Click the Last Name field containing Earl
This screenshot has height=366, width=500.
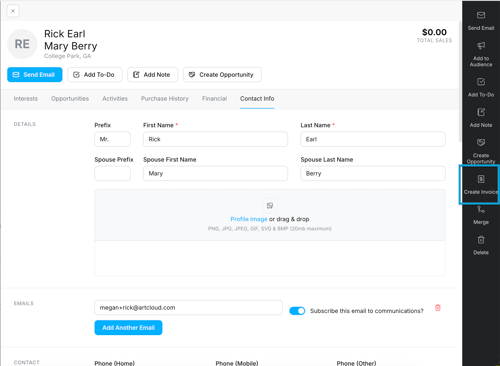coord(373,139)
